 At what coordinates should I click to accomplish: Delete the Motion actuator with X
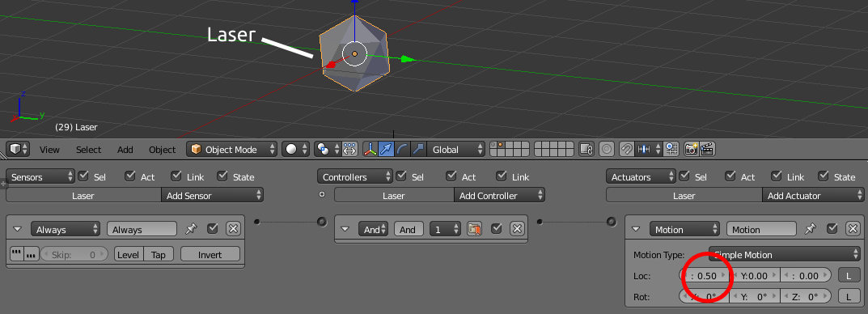point(853,229)
